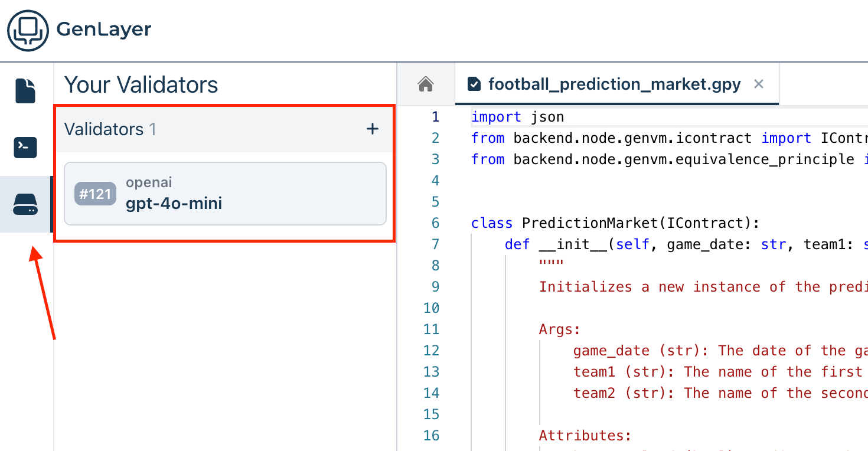Switch to football_prediction_market.gpy tab
Screen dimensions: 868x451
614,84
